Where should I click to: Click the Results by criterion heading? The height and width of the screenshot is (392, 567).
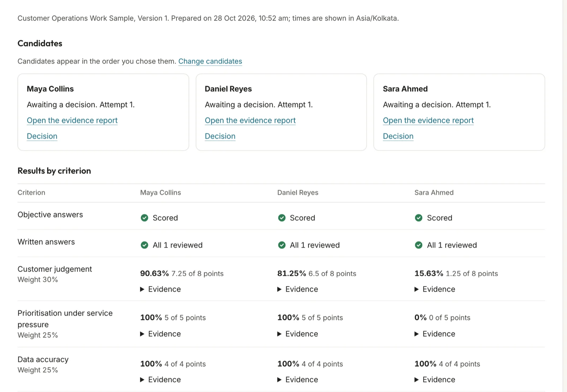tap(54, 171)
